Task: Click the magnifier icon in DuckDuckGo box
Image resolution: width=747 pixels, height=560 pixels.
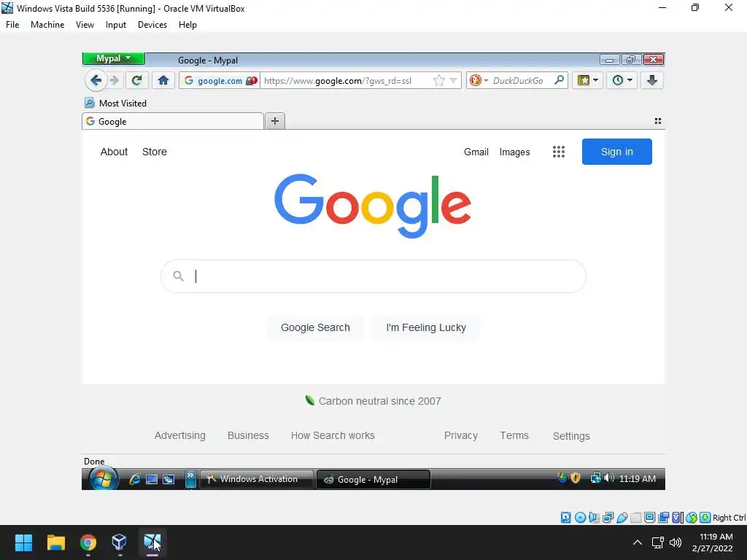Action: (560, 80)
